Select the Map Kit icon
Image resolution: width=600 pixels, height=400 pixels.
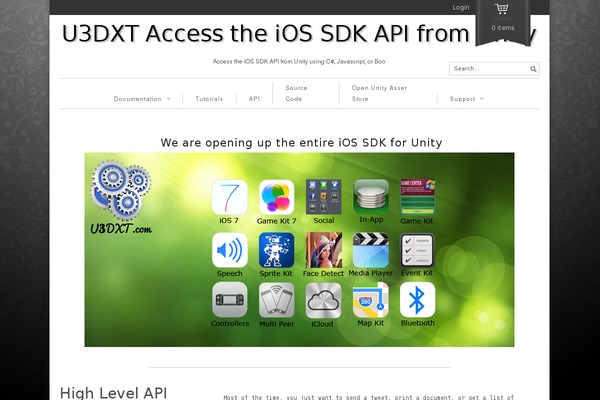(370, 300)
